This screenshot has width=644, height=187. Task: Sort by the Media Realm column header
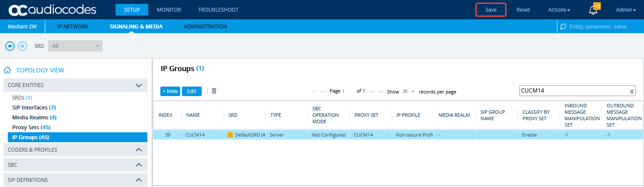pos(454,115)
